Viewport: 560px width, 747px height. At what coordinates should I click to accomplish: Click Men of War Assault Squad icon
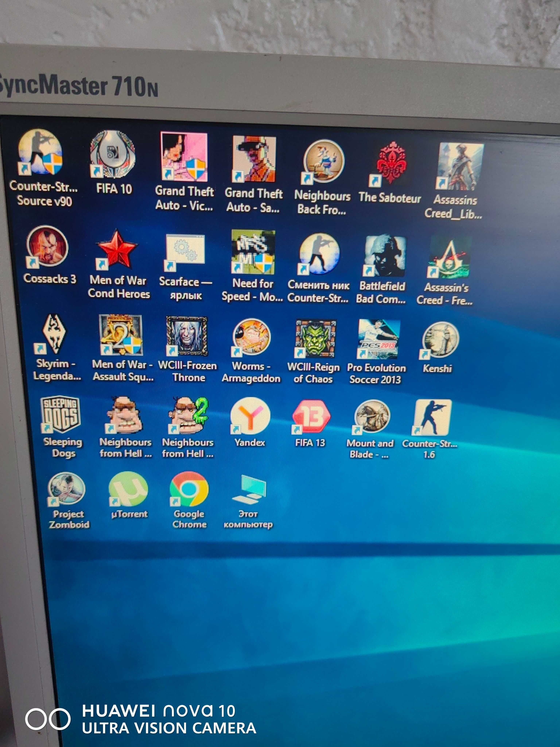120,335
